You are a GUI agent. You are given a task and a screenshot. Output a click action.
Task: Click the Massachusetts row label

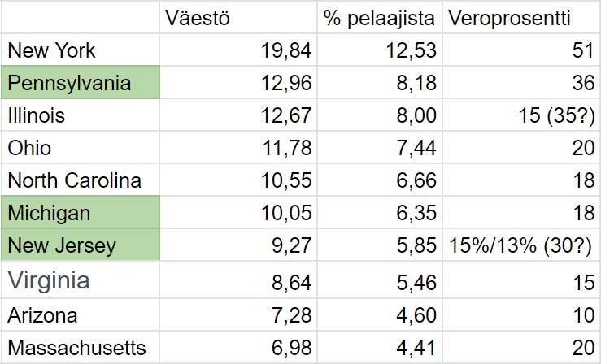pos(81,347)
